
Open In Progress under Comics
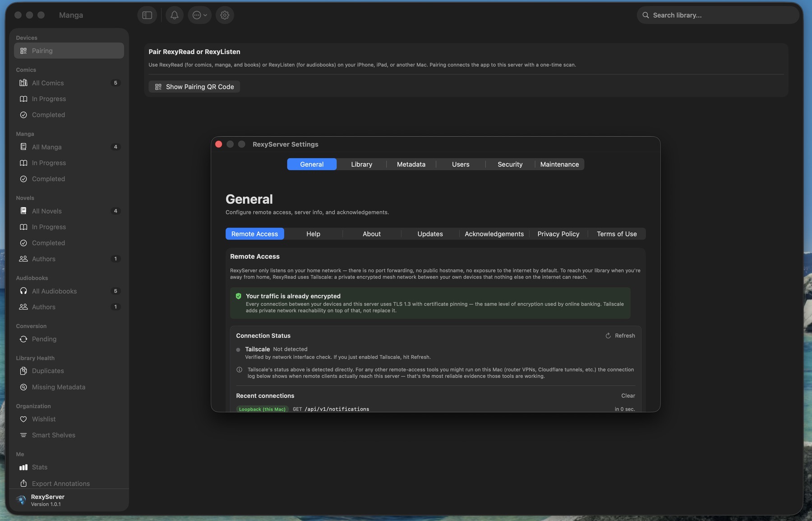pos(69,99)
